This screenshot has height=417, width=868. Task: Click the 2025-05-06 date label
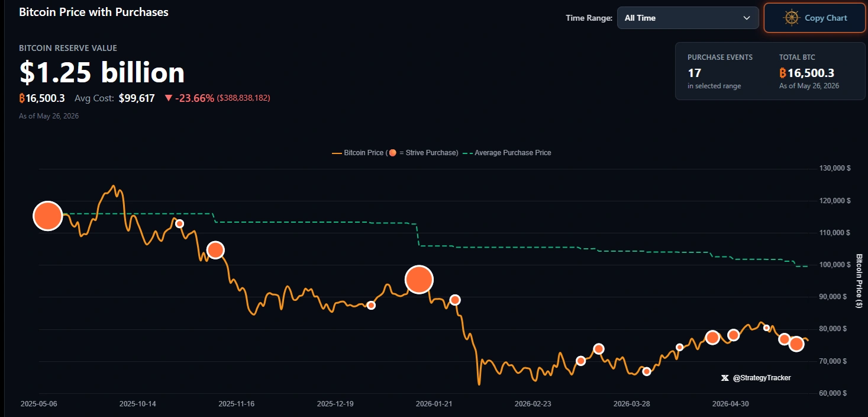pyautogui.click(x=38, y=404)
